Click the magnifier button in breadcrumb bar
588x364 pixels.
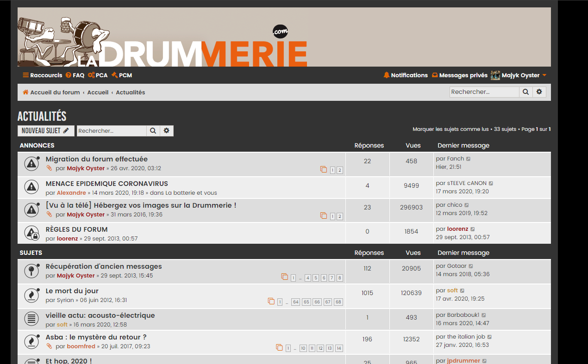pos(526,92)
